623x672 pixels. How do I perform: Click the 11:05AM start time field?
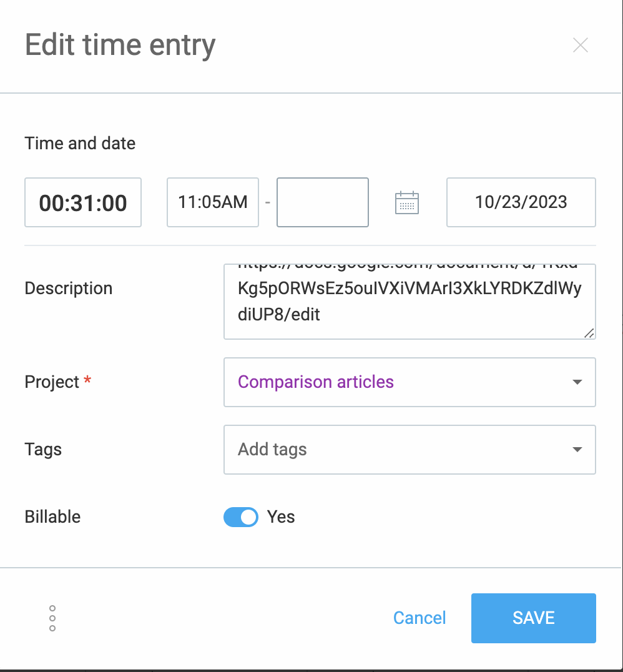(212, 202)
